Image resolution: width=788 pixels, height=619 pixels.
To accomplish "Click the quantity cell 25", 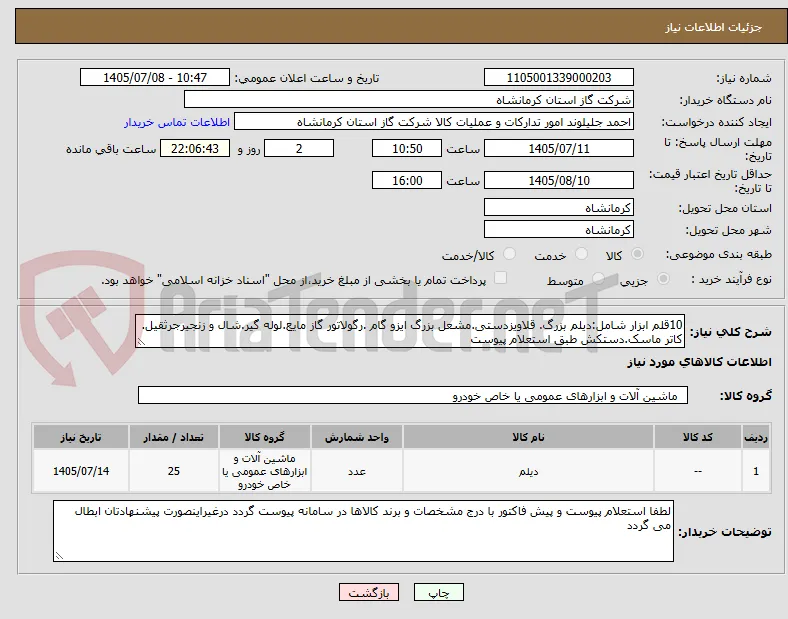I will (x=173, y=471).
